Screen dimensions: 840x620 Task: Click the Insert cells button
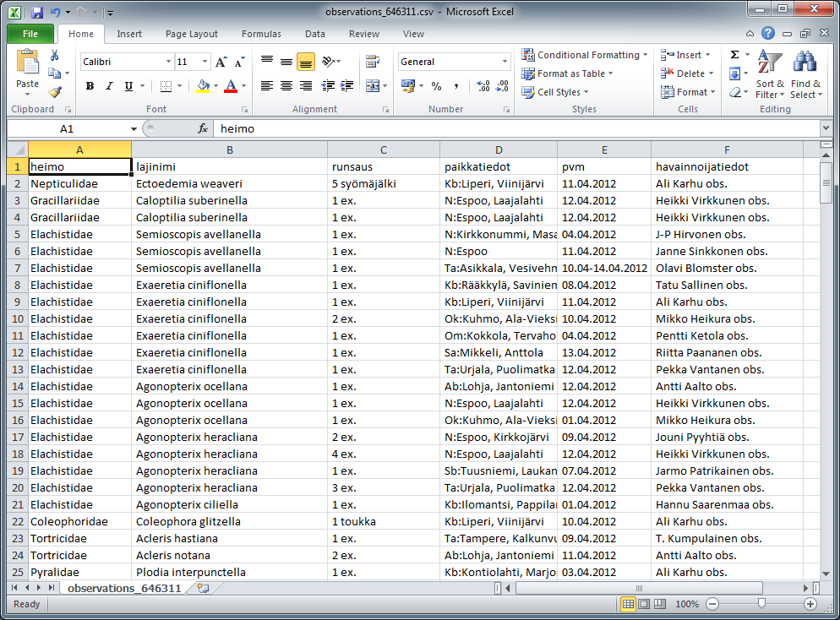point(685,55)
